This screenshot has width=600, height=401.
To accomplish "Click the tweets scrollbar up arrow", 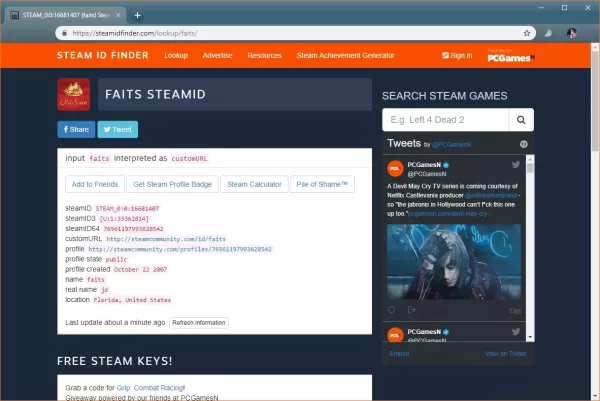I will (530, 159).
